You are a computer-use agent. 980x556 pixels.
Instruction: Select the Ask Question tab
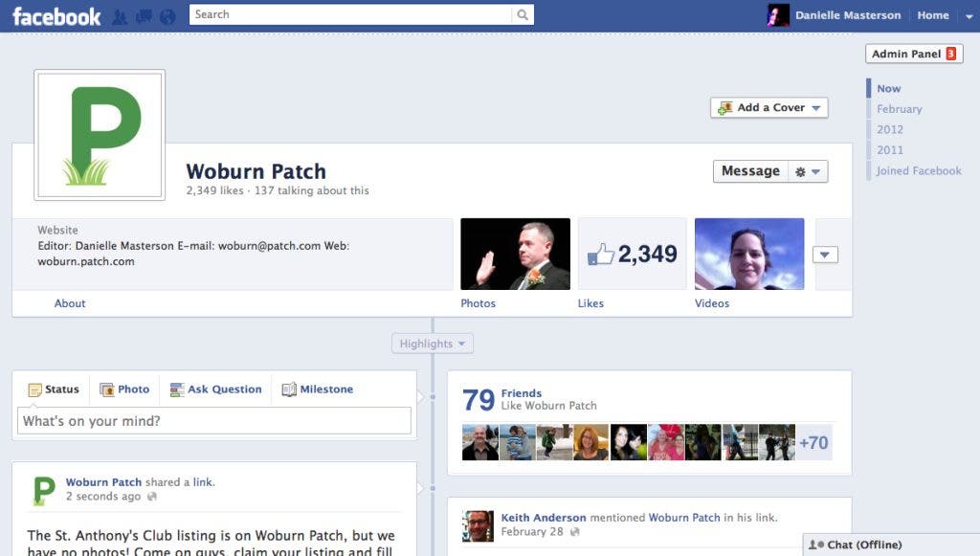[x=215, y=389]
